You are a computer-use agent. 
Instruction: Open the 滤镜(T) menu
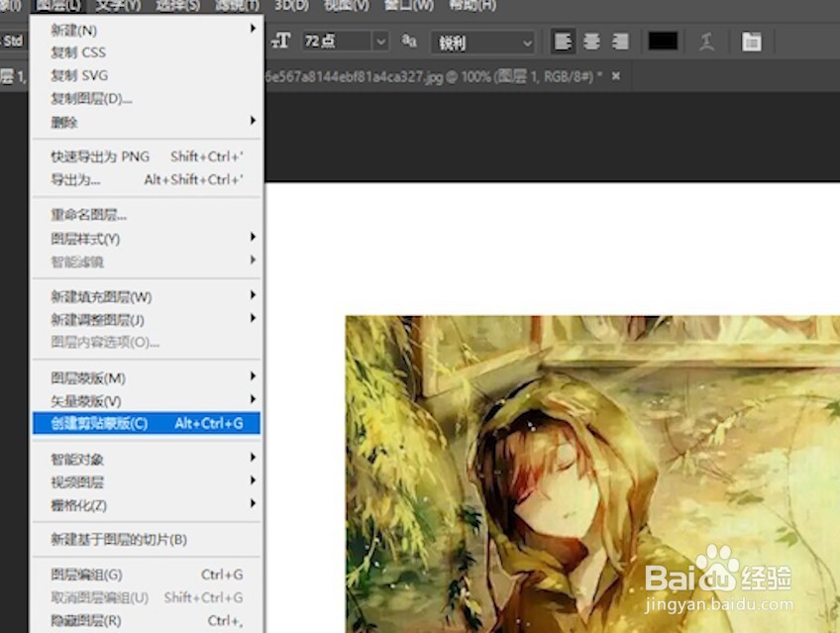[236, 5]
